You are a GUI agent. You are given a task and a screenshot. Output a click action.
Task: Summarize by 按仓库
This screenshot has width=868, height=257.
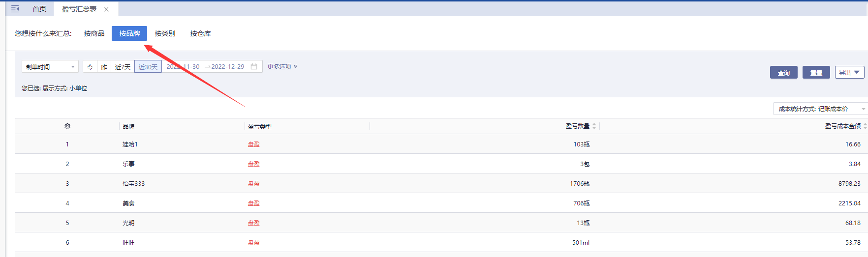pos(200,33)
